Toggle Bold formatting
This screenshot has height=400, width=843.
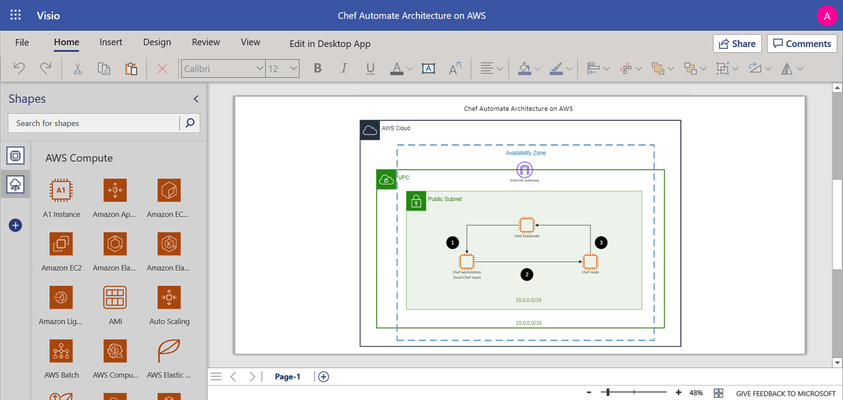[318, 68]
